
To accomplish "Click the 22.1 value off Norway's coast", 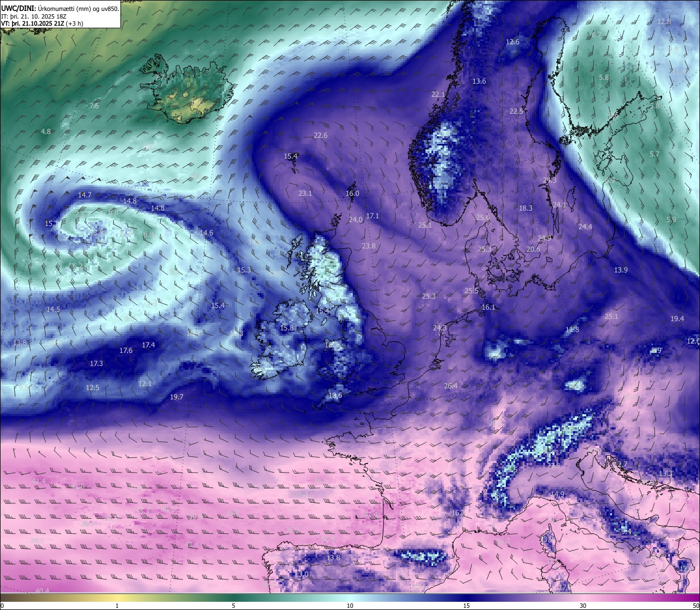I will pyautogui.click(x=438, y=95).
